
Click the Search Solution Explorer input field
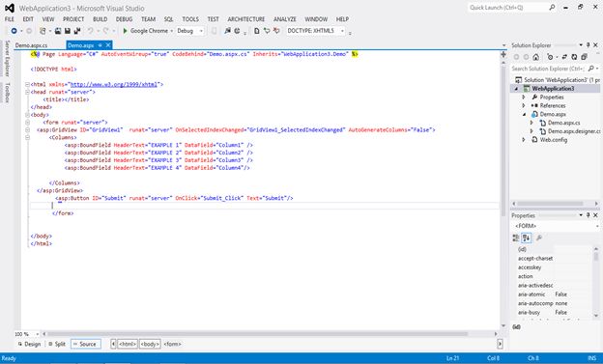(548, 69)
